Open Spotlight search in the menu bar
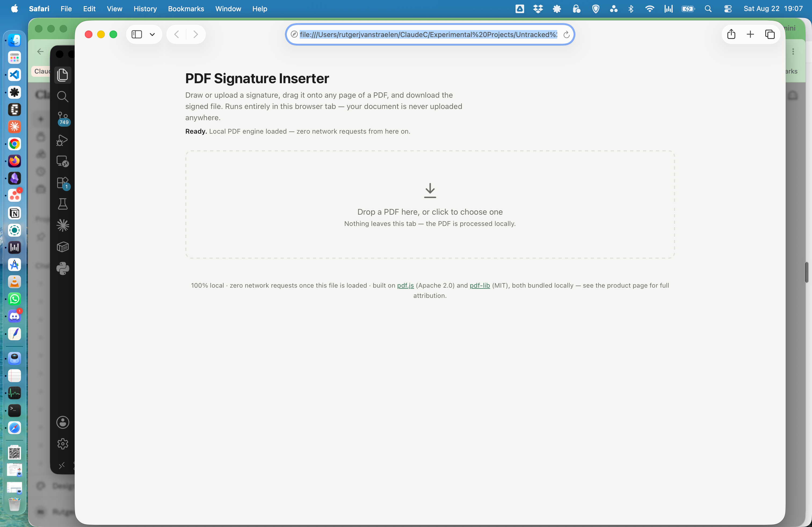The image size is (812, 527). [x=708, y=9]
